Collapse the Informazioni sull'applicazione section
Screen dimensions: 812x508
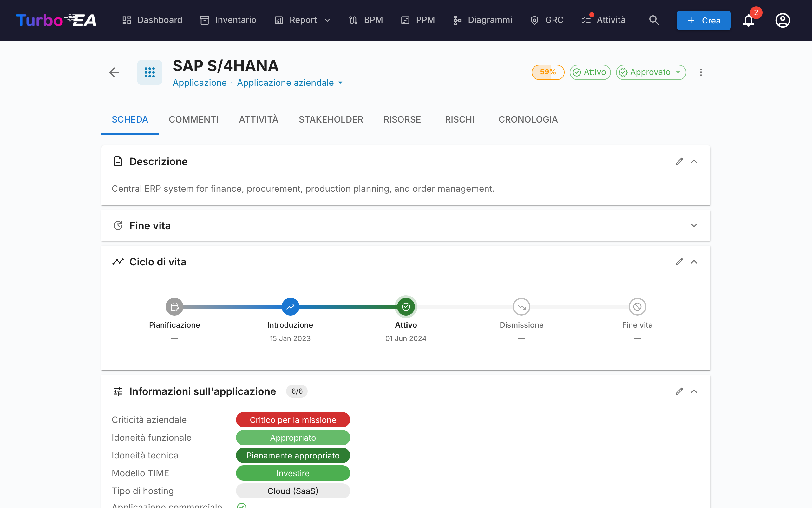[x=694, y=391]
